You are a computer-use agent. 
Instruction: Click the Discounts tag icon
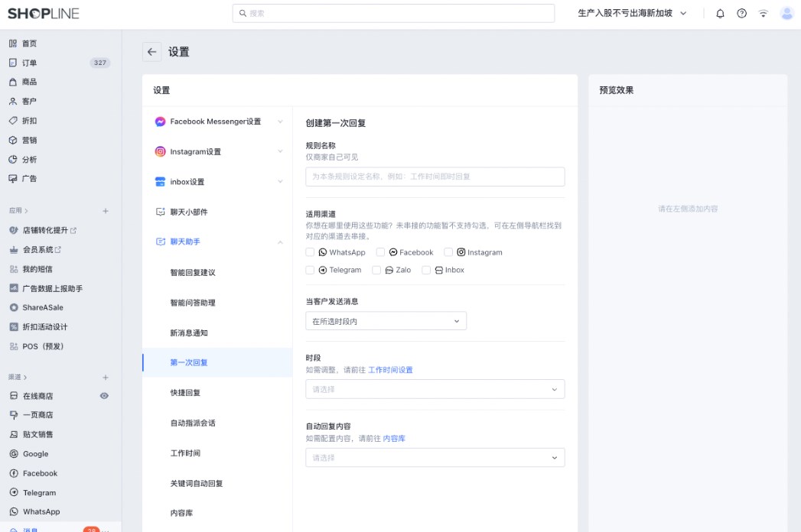(x=13, y=121)
